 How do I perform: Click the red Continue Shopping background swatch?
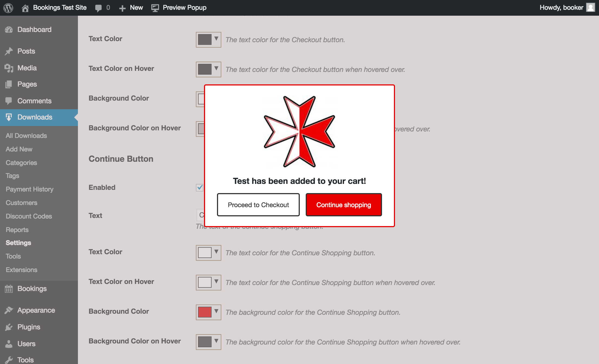pos(205,312)
